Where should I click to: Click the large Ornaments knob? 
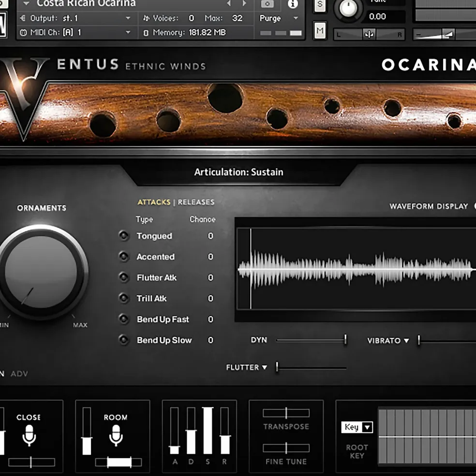41,272
